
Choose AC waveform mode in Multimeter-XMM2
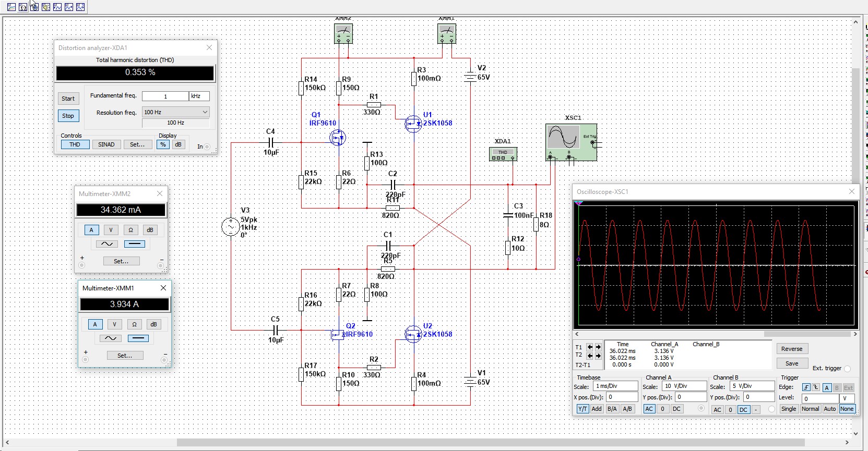[x=106, y=244]
